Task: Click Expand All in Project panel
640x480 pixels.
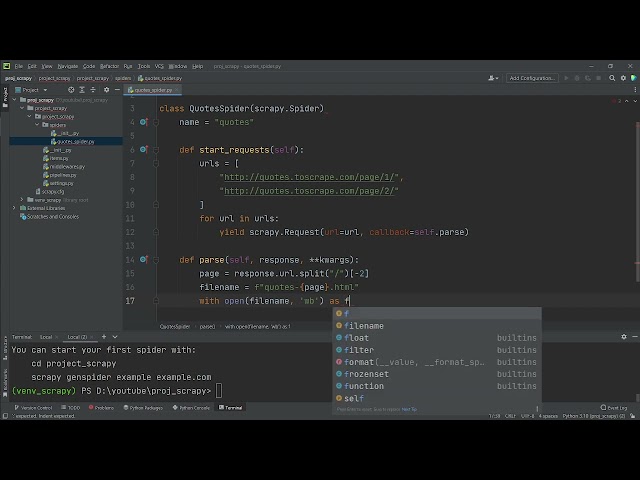Action: coord(82,90)
